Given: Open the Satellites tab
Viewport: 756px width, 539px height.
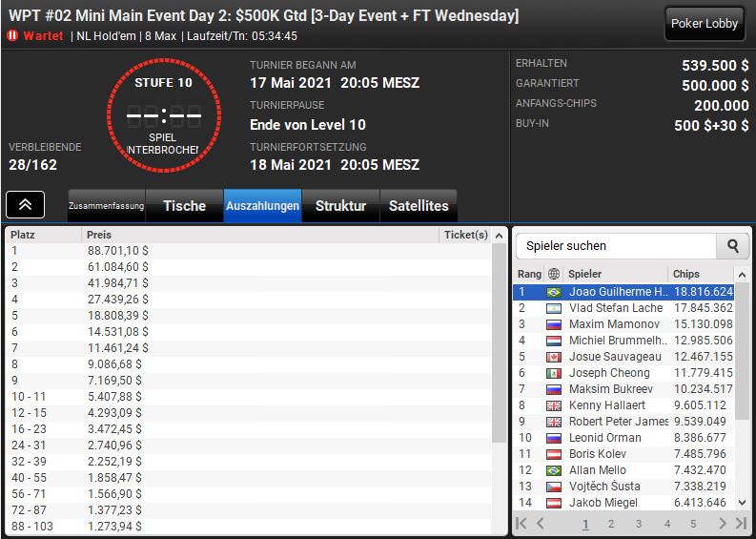Looking at the screenshot, I should [x=419, y=206].
